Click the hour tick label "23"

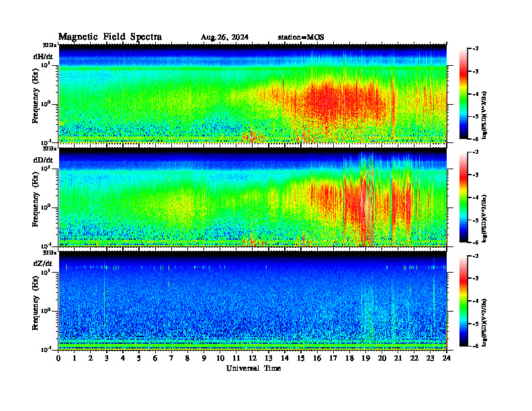pos(430,358)
